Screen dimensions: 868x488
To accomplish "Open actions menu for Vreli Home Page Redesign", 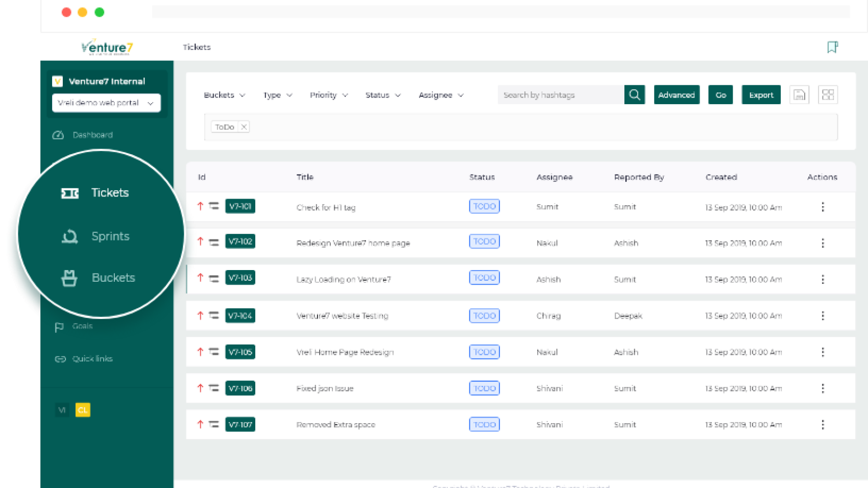I will (823, 352).
